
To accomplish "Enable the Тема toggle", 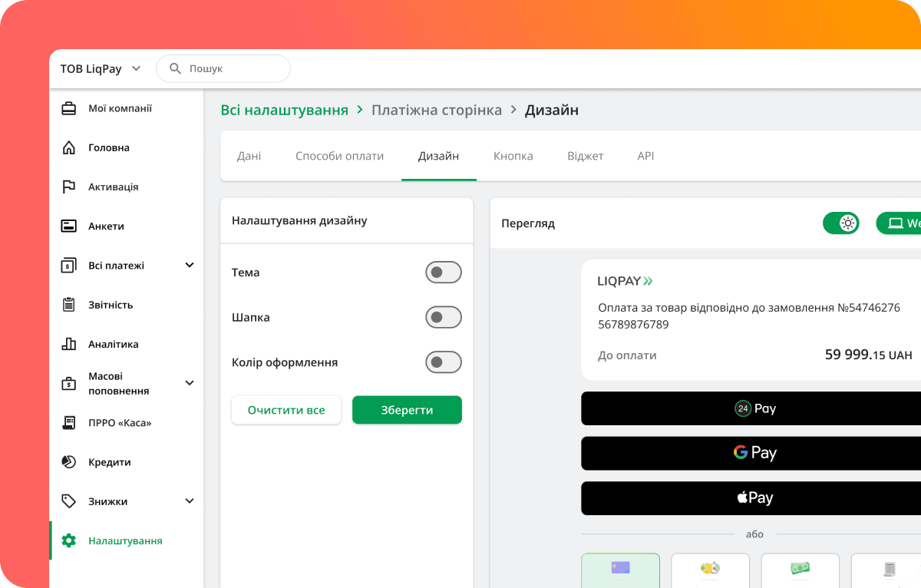I will (x=444, y=272).
